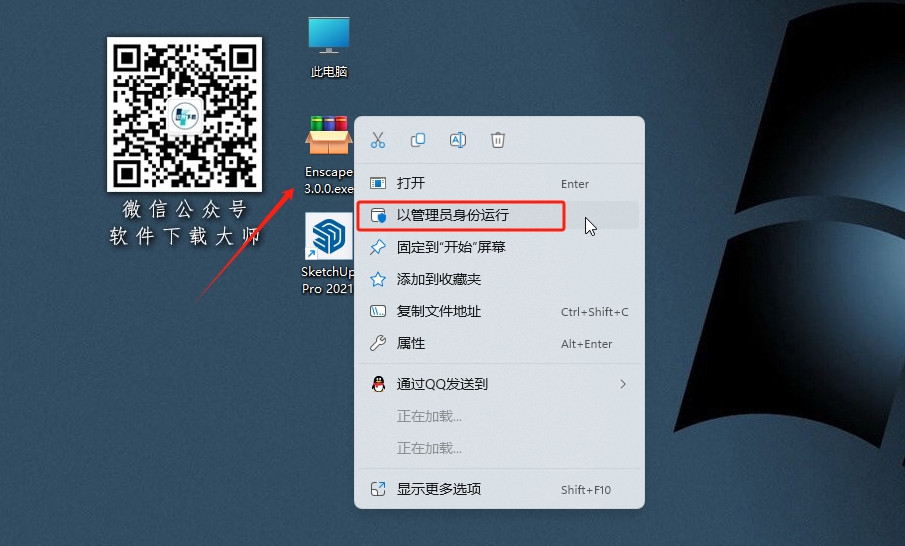905x546 pixels.
Task: Click the QQ penguin icon
Action: pyautogui.click(x=379, y=384)
